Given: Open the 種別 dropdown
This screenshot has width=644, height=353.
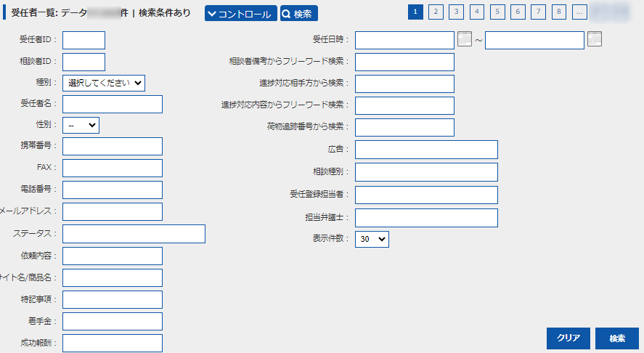Looking at the screenshot, I should pyautogui.click(x=104, y=83).
